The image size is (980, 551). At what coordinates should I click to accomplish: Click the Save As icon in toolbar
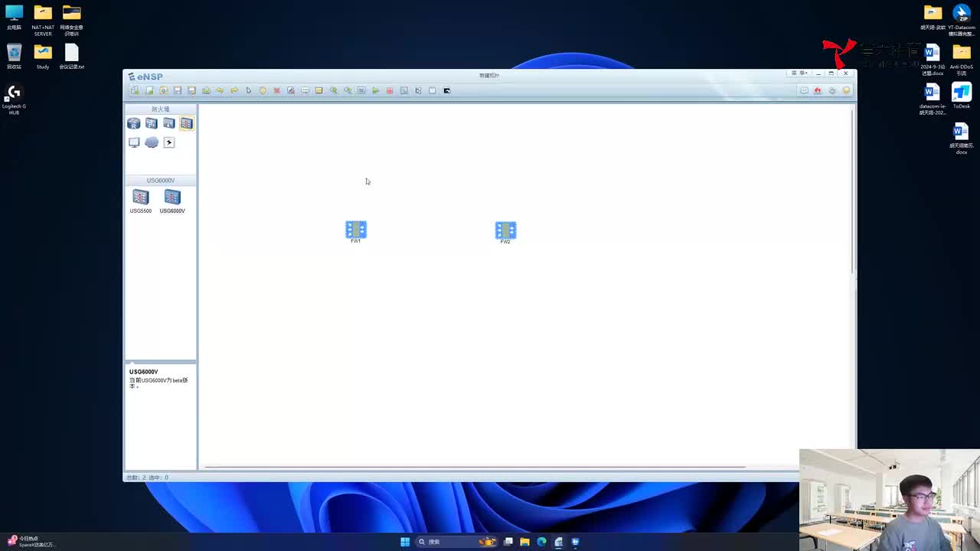(x=191, y=90)
